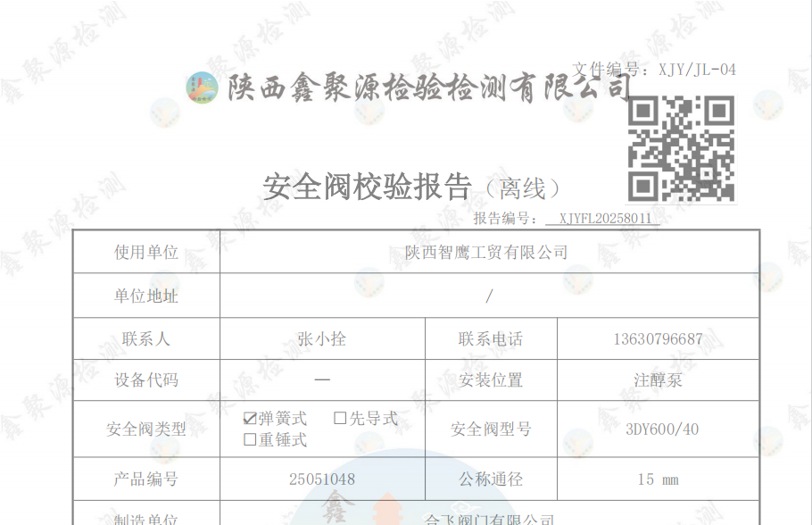Click the 单位地址 label cell
Image resolution: width=812 pixels, height=525 pixels.
click(x=146, y=296)
